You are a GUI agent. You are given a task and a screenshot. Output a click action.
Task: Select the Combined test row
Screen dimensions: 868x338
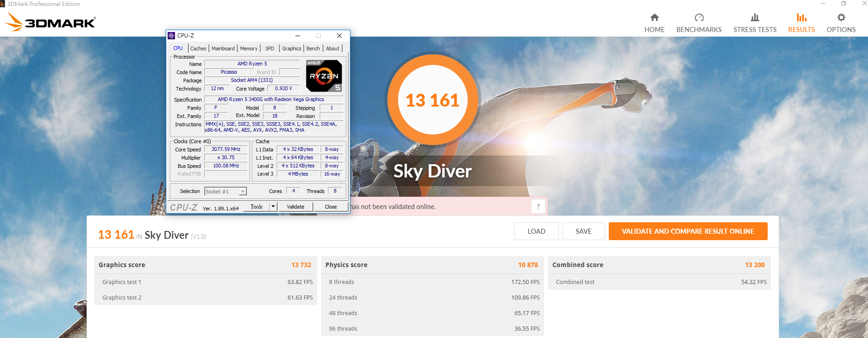(659, 282)
